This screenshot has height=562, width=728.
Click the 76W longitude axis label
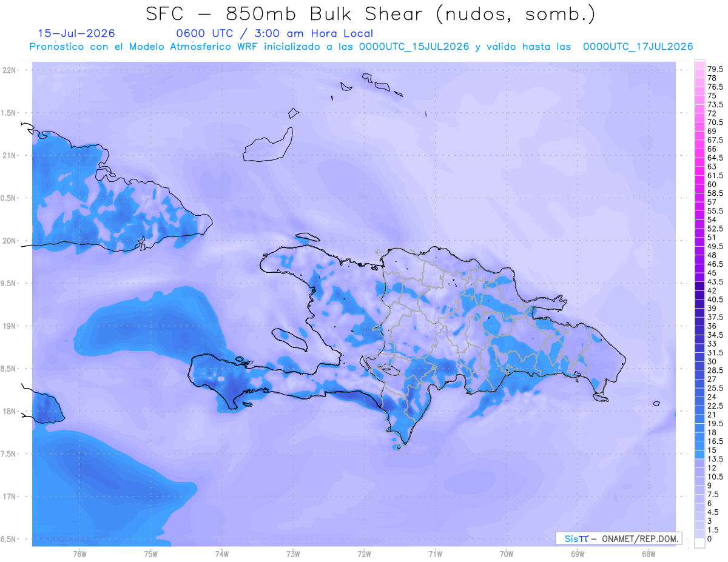[79, 554]
